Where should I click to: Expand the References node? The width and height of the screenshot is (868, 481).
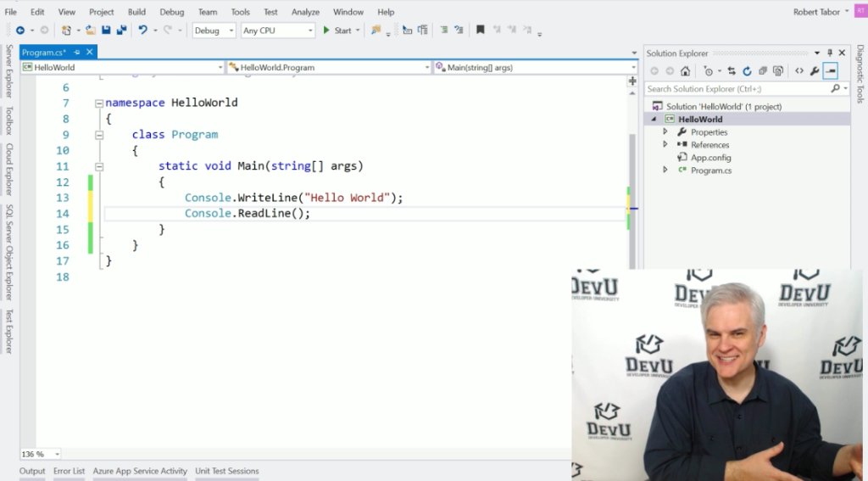665,144
